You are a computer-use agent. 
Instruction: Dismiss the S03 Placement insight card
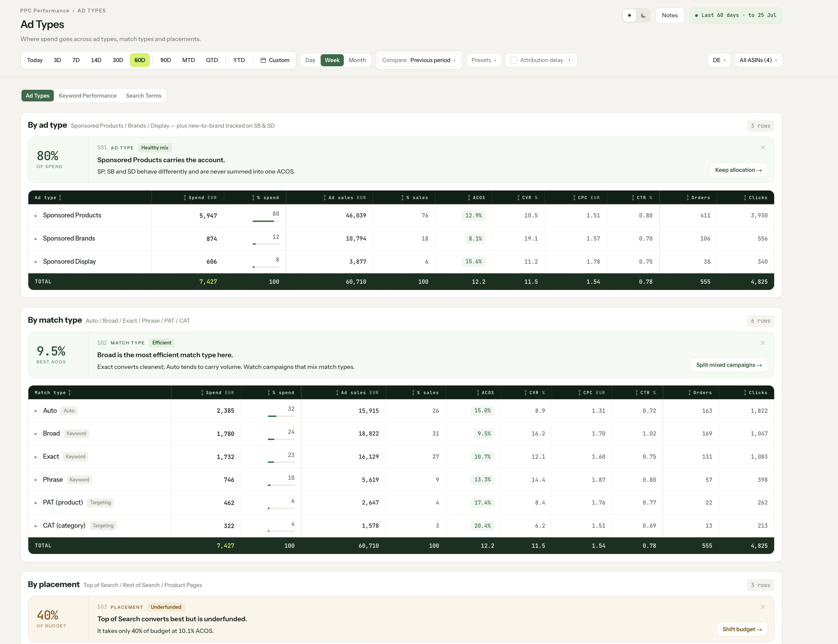(x=762, y=607)
